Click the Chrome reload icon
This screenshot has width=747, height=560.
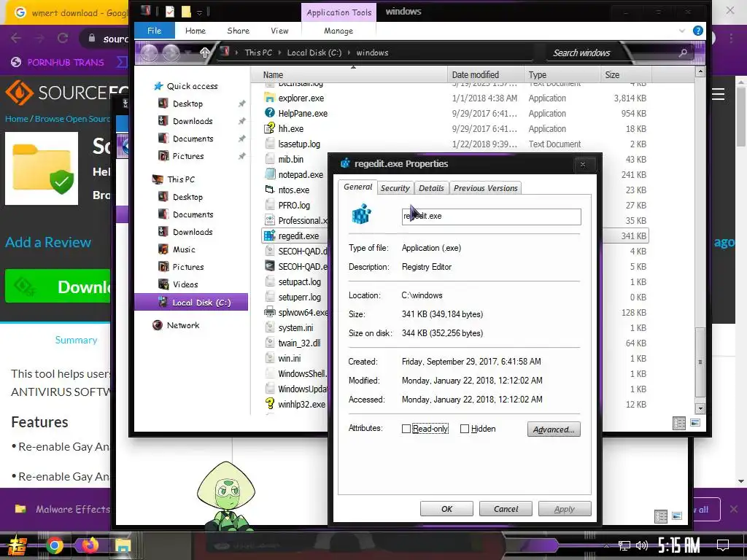point(63,39)
